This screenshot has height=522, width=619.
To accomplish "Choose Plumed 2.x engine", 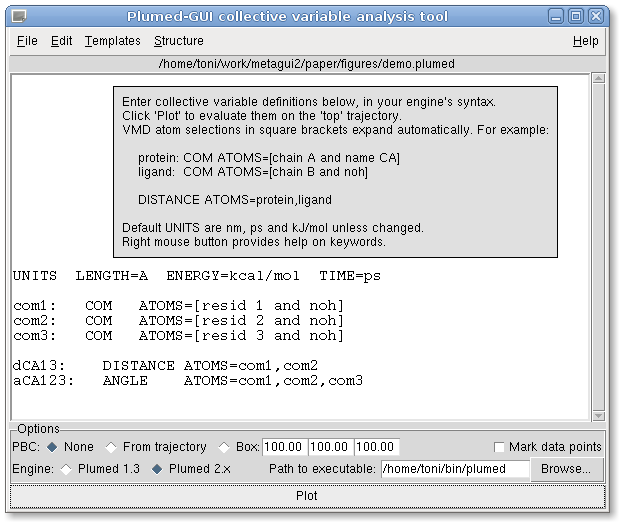I will point(157,469).
